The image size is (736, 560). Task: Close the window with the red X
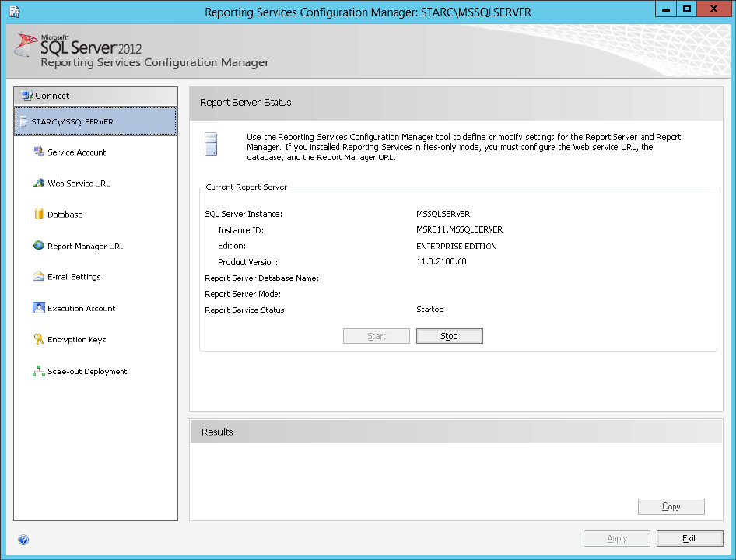[713, 9]
